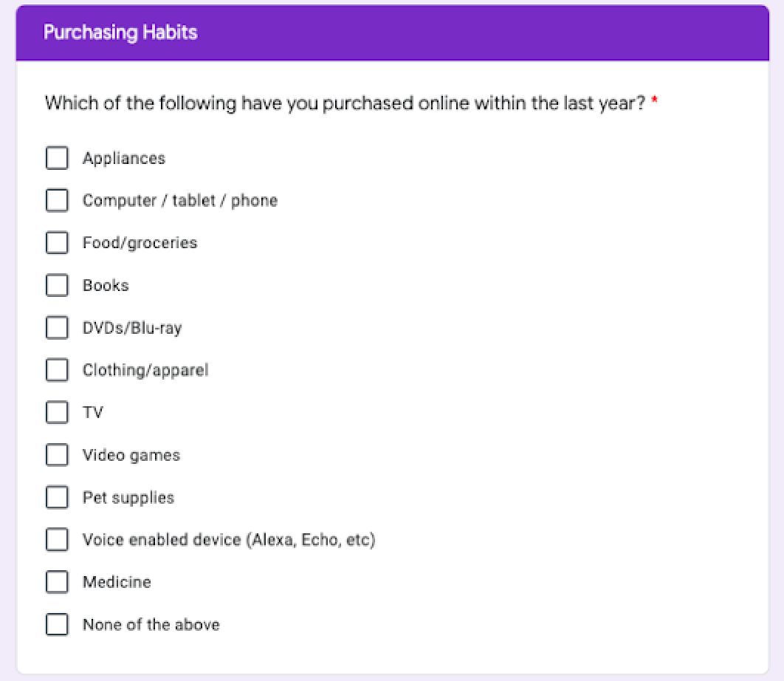The height and width of the screenshot is (681, 784).
Task: Check the Appliances checkbox
Action: (x=57, y=158)
